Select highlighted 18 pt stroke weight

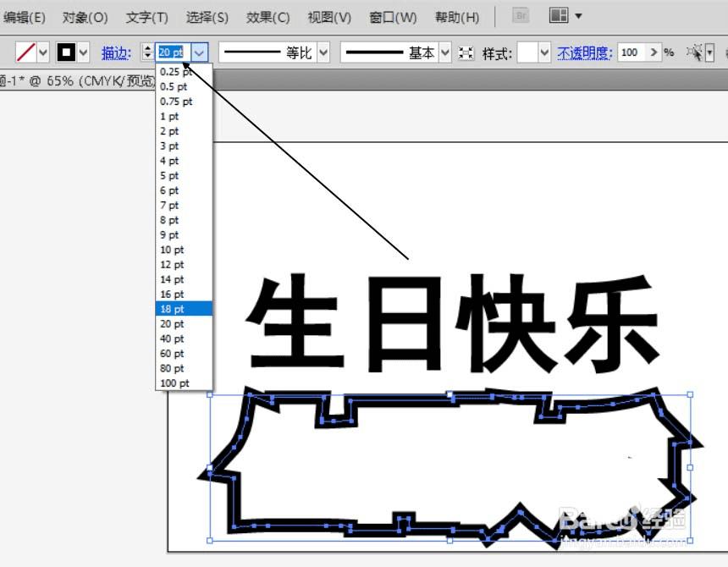click(x=184, y=309)
